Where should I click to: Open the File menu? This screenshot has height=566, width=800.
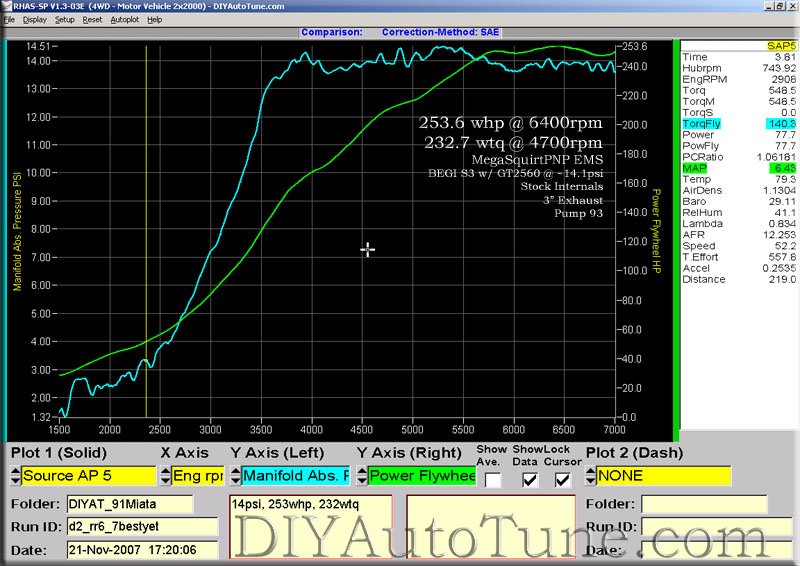click(x=9, y=19)
